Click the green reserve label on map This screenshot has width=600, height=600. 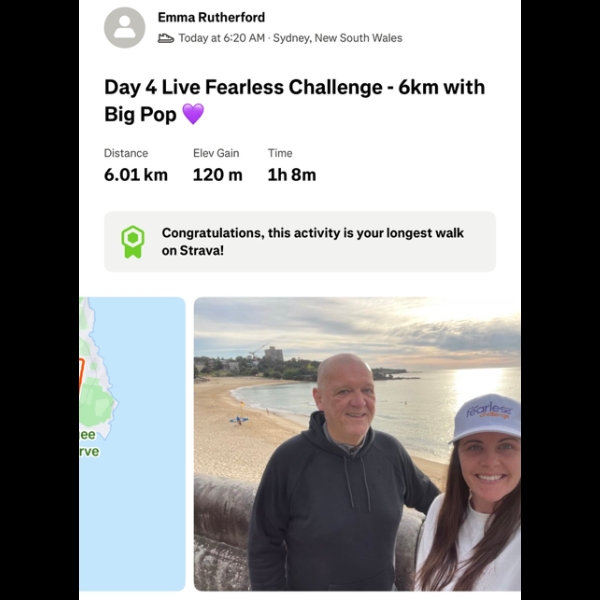coord(89,443)
